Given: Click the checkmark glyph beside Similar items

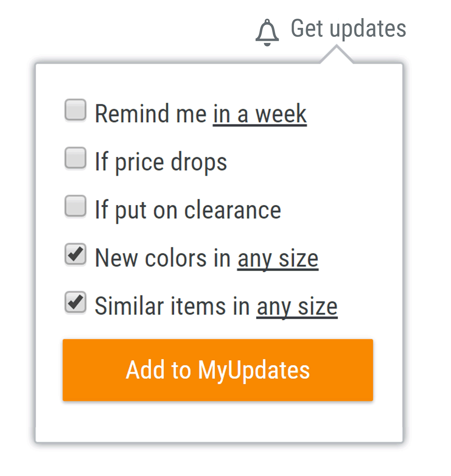Looking at the screenshot, I should point(76,302).
